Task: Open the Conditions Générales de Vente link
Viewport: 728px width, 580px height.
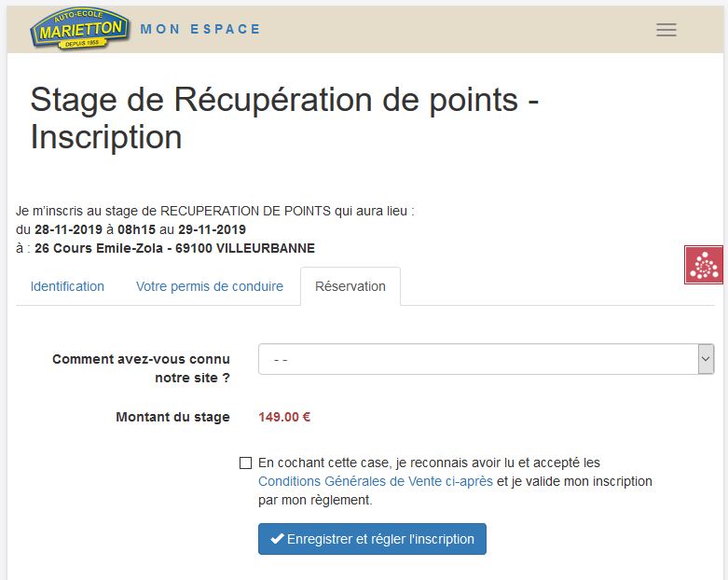Action: click(375, 481)
